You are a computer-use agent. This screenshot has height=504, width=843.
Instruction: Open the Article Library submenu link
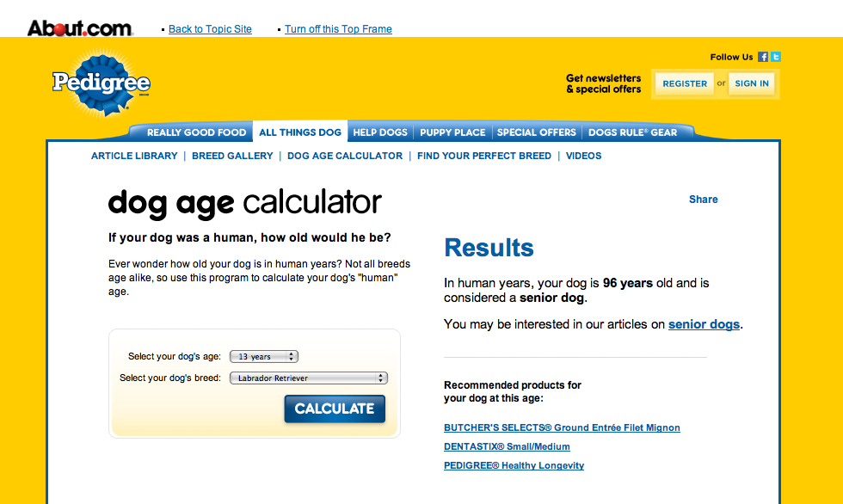coord(134,156)
